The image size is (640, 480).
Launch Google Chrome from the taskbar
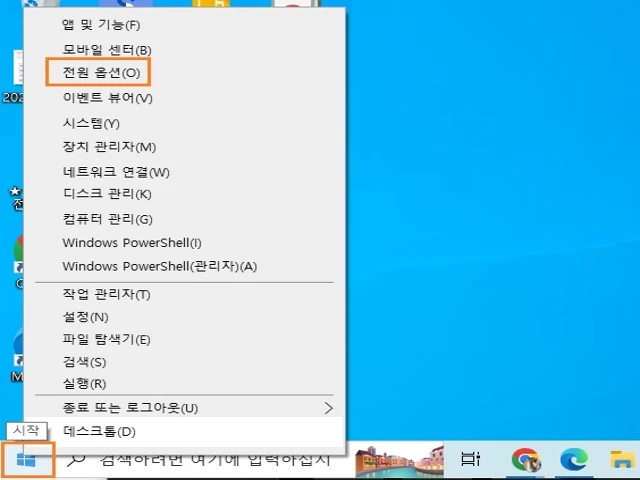click(526, 460)
